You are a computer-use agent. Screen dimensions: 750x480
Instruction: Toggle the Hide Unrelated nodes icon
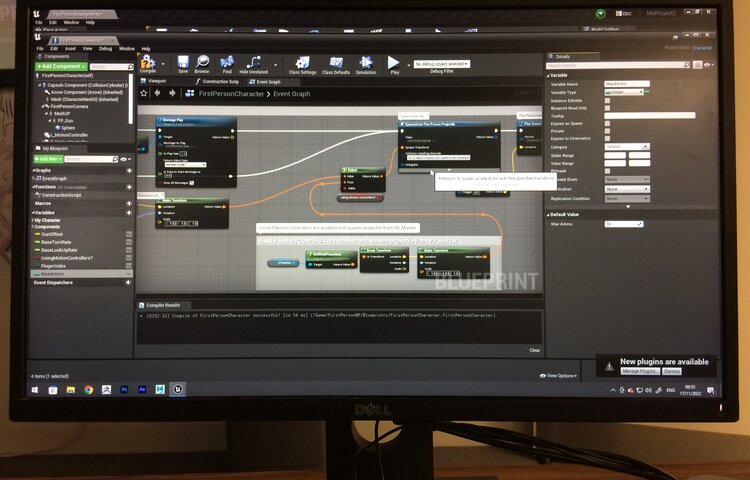(x=254, y=62)
